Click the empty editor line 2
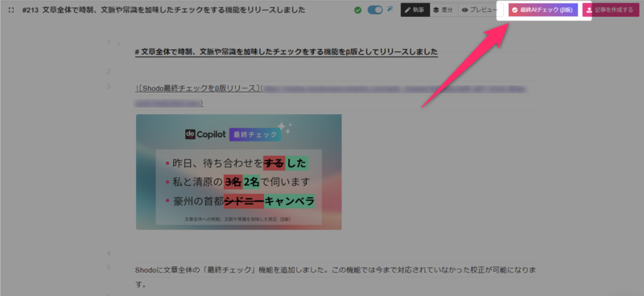This screenshot has height=296, width=644. coord(335,72)
